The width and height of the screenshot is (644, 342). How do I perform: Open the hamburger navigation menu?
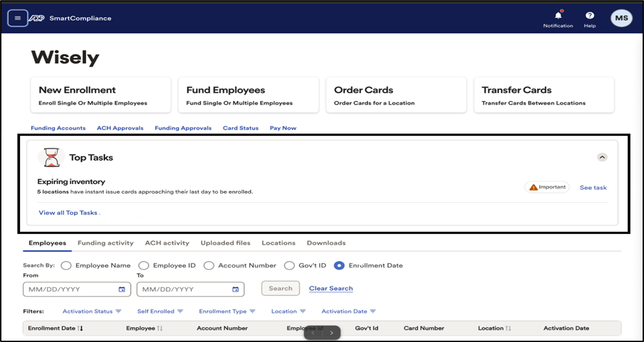[x=18, y=18]
